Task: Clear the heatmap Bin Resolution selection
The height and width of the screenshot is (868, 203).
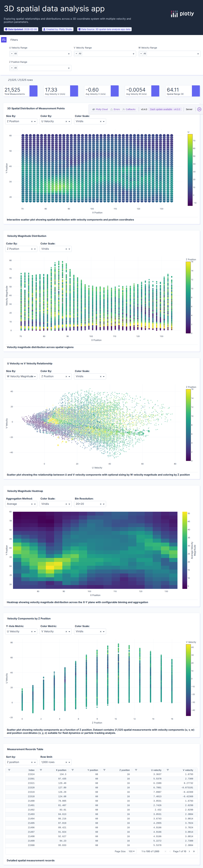Action: (x=101, y=504)
